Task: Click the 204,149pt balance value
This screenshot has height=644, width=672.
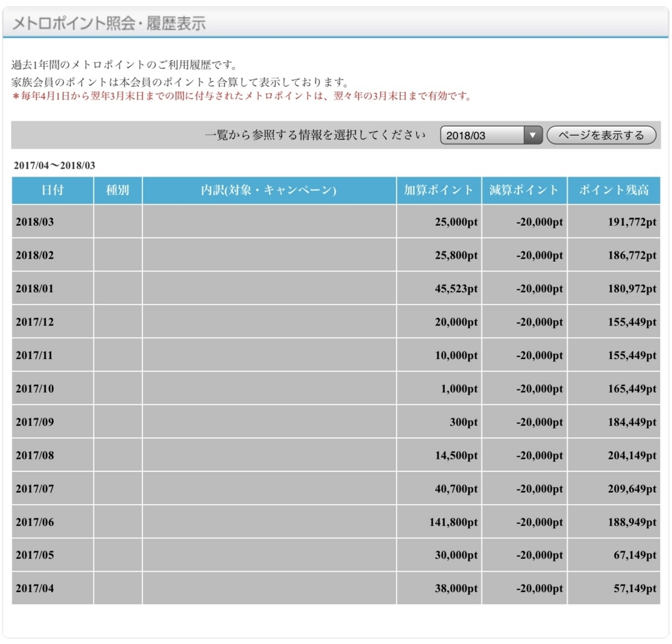Action: (632, 456)
